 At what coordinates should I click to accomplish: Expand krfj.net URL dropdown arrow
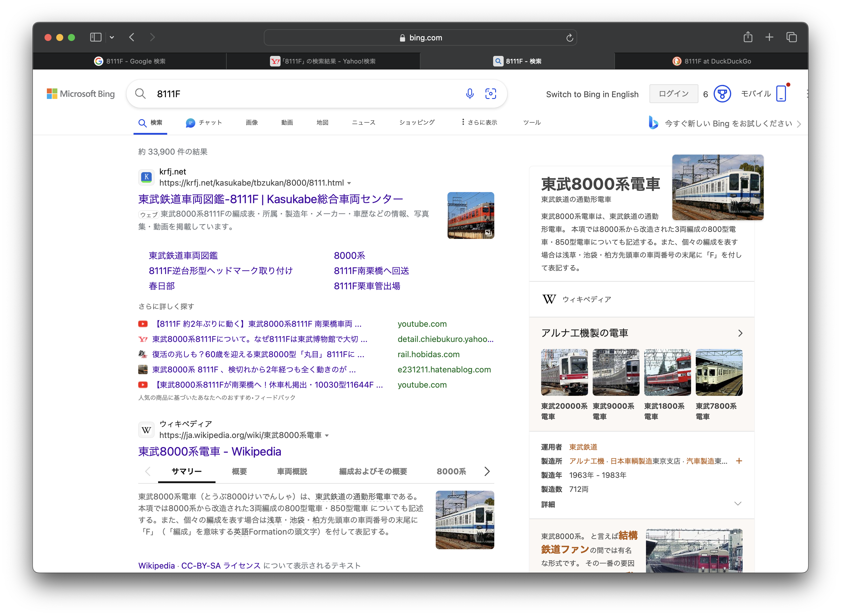pyautogui.click(x=349, y=183)
